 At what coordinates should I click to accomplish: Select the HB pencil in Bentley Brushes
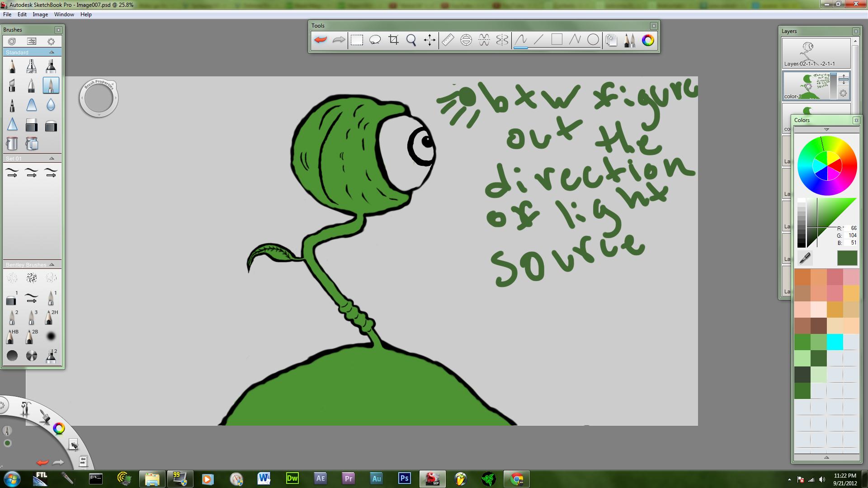[x=12, y=337]
